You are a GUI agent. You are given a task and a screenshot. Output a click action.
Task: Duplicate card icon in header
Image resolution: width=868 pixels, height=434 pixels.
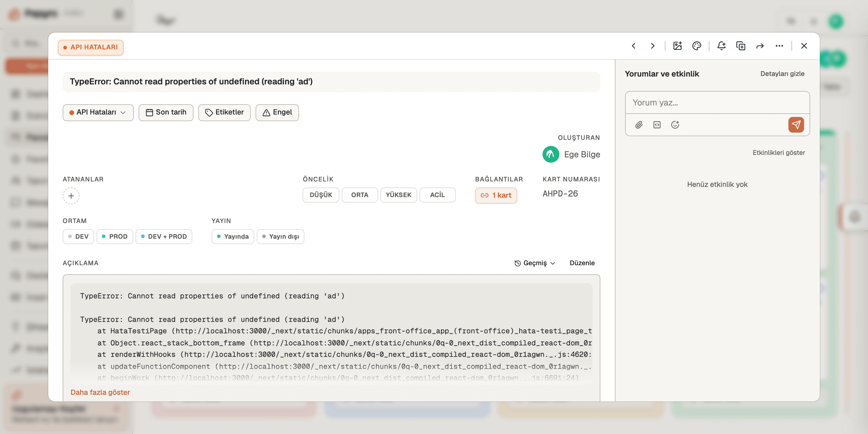click(741, 46)
